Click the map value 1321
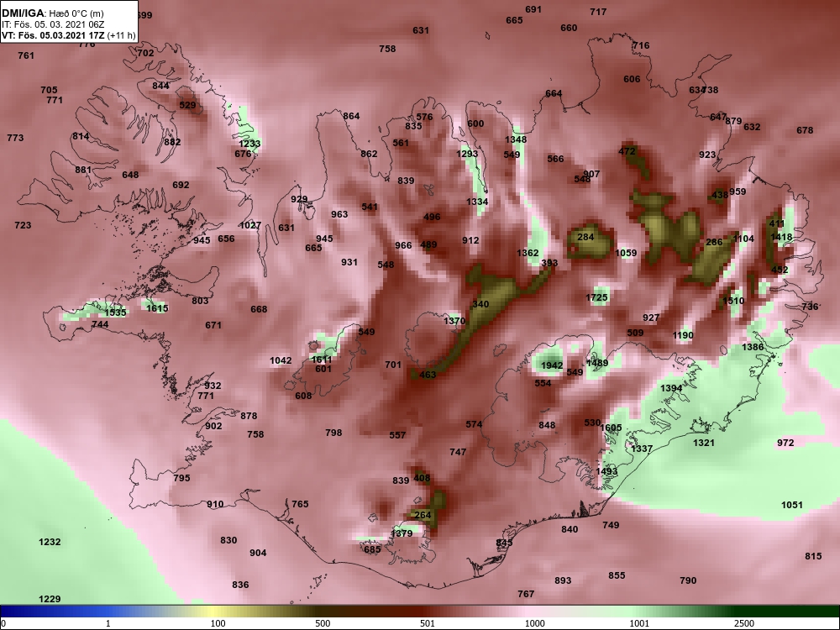 tap(704, 443)
